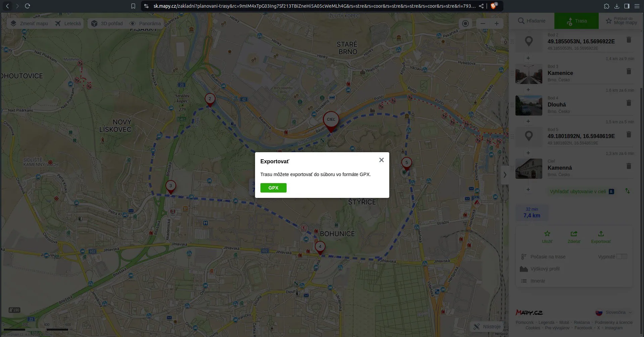Image resolution: width=644 pixels, height=337 pixels.
Task: Click Vyhľadať ubytovanie v cieli link
Action: pyautogui.click(x=578, y=192)
